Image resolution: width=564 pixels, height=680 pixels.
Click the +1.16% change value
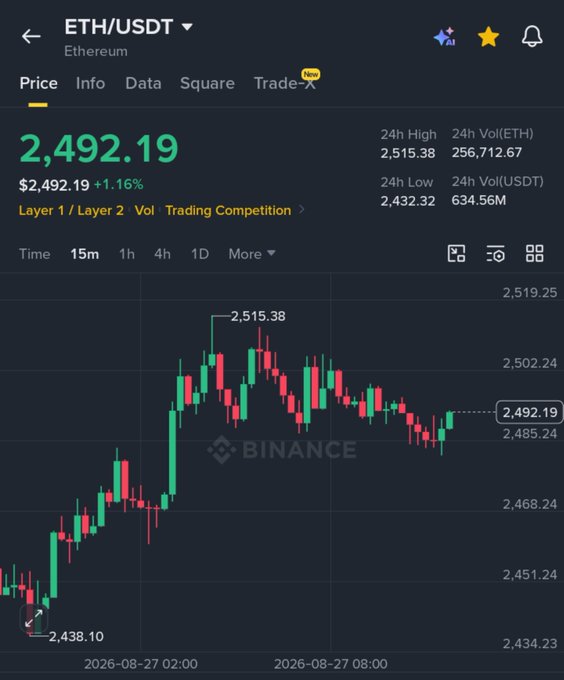tap(118, 185)
